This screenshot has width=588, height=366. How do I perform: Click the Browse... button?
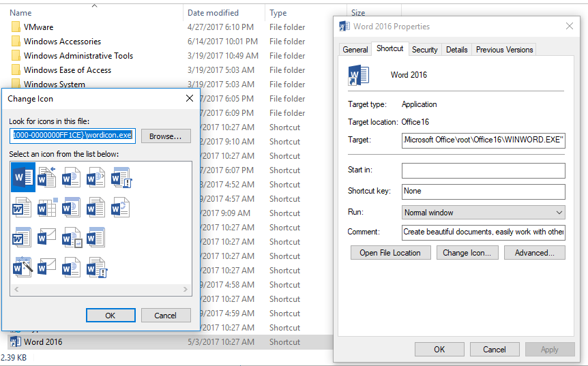[x=166, y=136]
